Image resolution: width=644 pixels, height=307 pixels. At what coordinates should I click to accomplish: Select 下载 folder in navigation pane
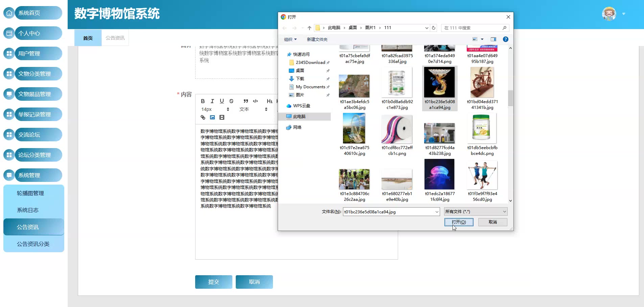pos(297,79)
